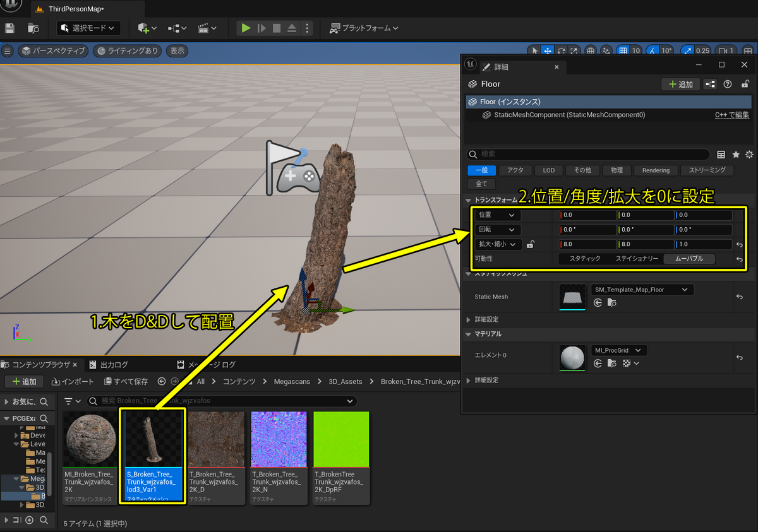This screenshot has height=532, width=758.
Task: Activate the rotate gizmo tool
Action: coord(561,51)
